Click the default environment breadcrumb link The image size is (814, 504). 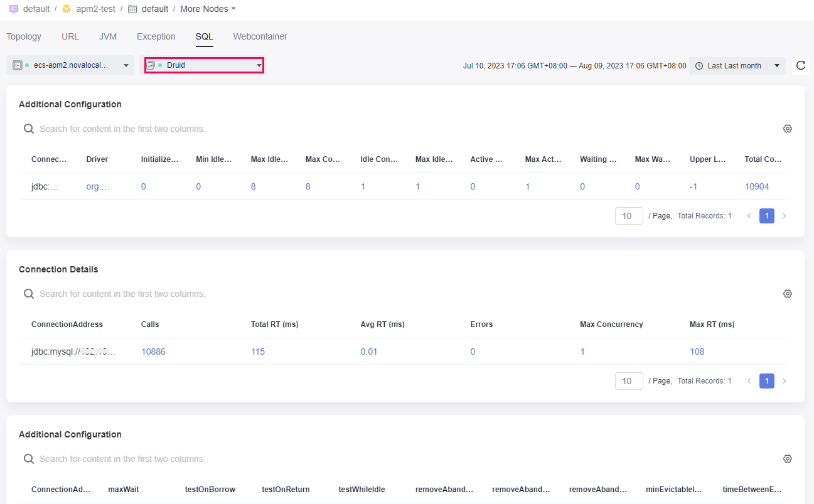[x=155, y=9]
